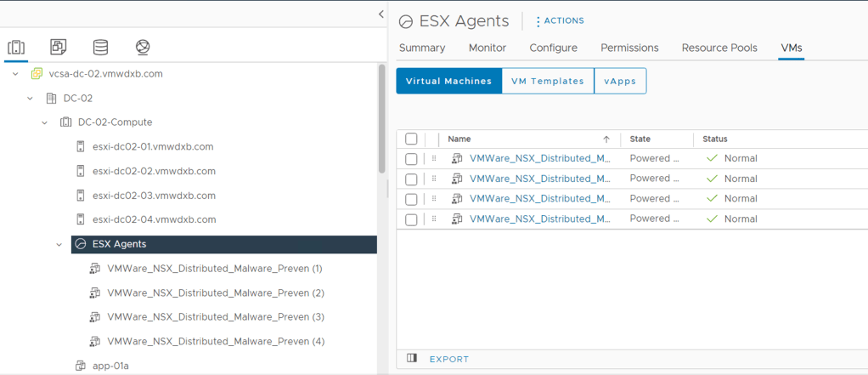Check the last VM row checkbox
Viewport: 868px width, 375px height.
coord(411,219)
